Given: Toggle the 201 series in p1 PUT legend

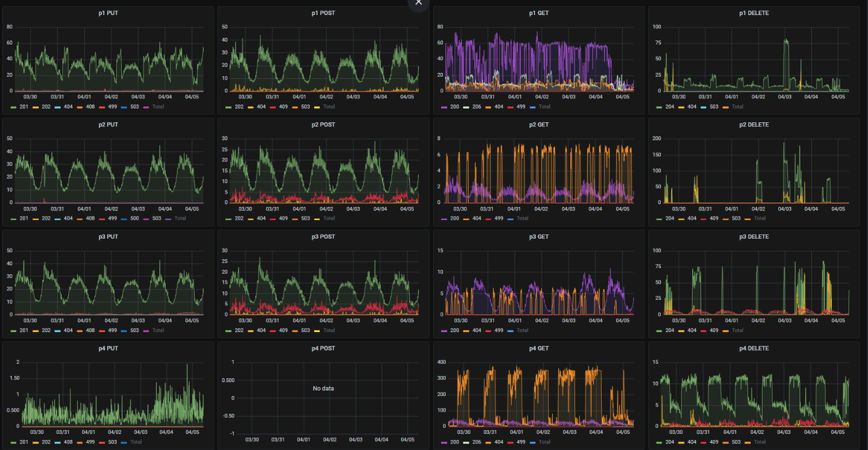Looking at the screenshot, I should click(23, 106).
